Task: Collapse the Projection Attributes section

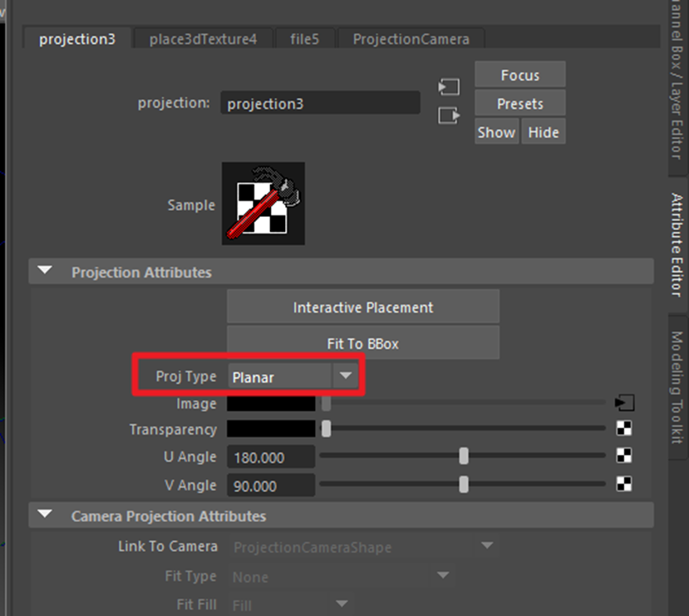Action: [45, 270]
